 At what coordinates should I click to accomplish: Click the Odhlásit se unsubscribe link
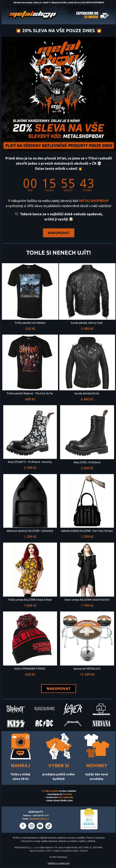59,863
